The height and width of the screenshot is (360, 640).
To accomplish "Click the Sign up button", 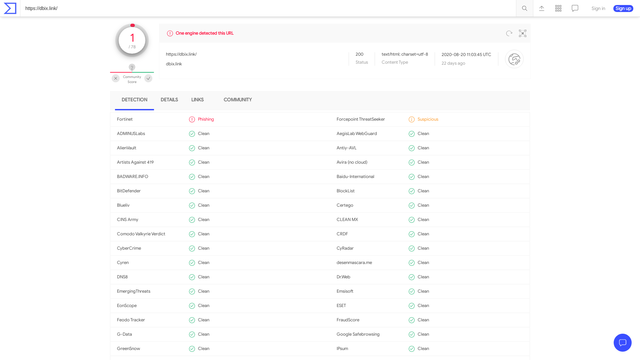I will click(623, 8).
